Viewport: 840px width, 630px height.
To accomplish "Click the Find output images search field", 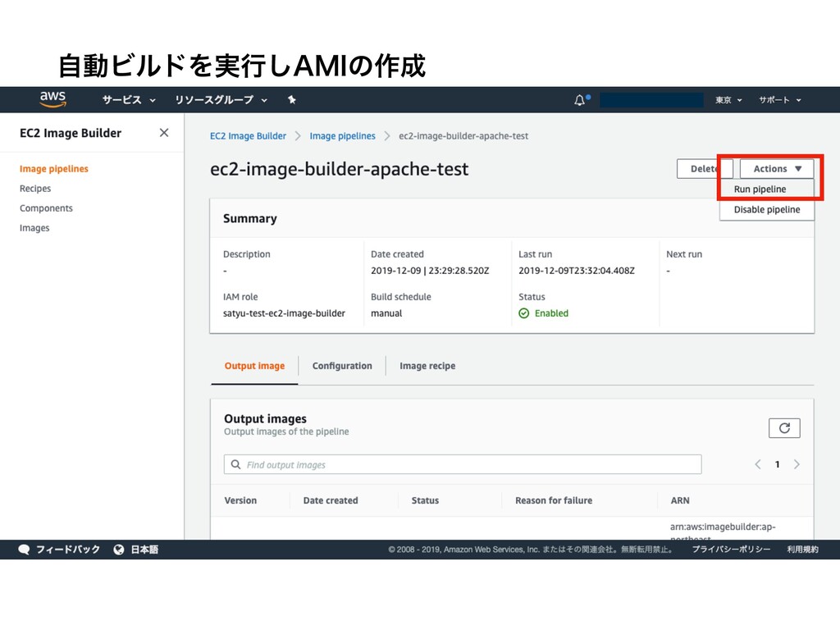I will click(463, 464).
